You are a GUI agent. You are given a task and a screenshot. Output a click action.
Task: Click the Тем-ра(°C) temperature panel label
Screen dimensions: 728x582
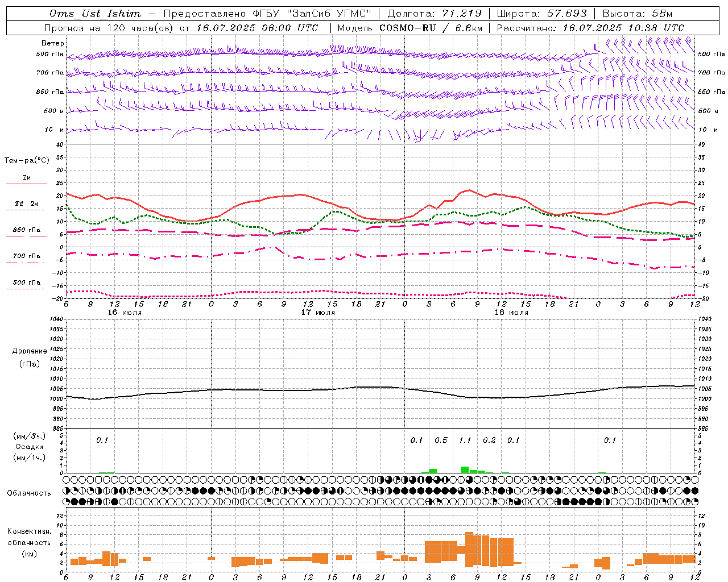point(27,161)
